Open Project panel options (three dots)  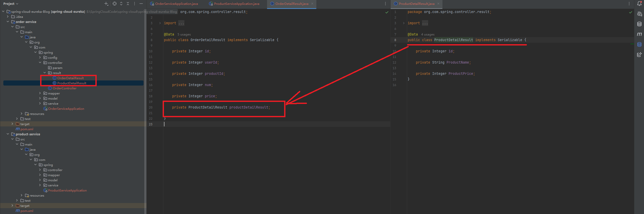pyautogui.click(x=135, y=4)
